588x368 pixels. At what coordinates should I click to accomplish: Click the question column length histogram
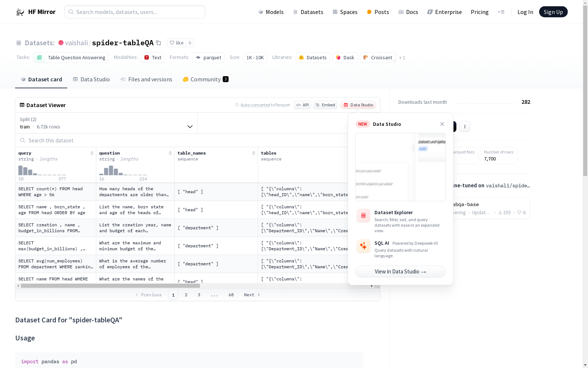pos(123,170)
